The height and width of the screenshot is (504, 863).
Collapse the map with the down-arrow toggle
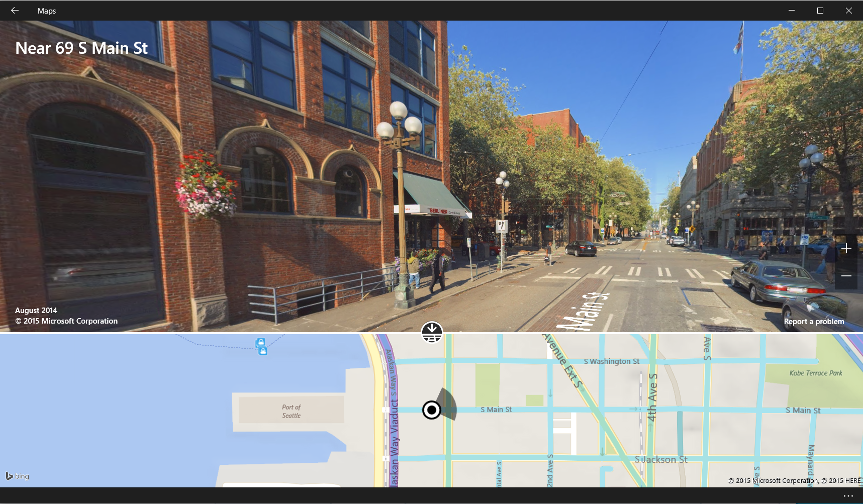tap(432, 332)
